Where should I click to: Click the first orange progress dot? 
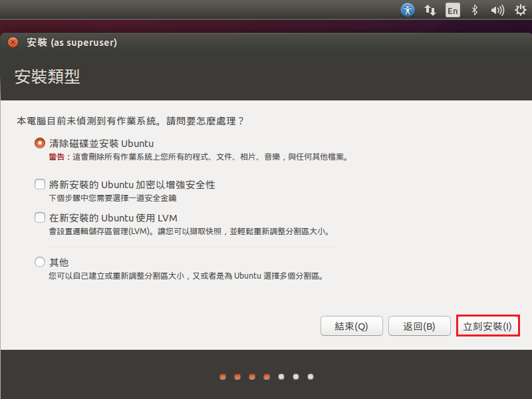pyautogui.click(x=223, y=377)
